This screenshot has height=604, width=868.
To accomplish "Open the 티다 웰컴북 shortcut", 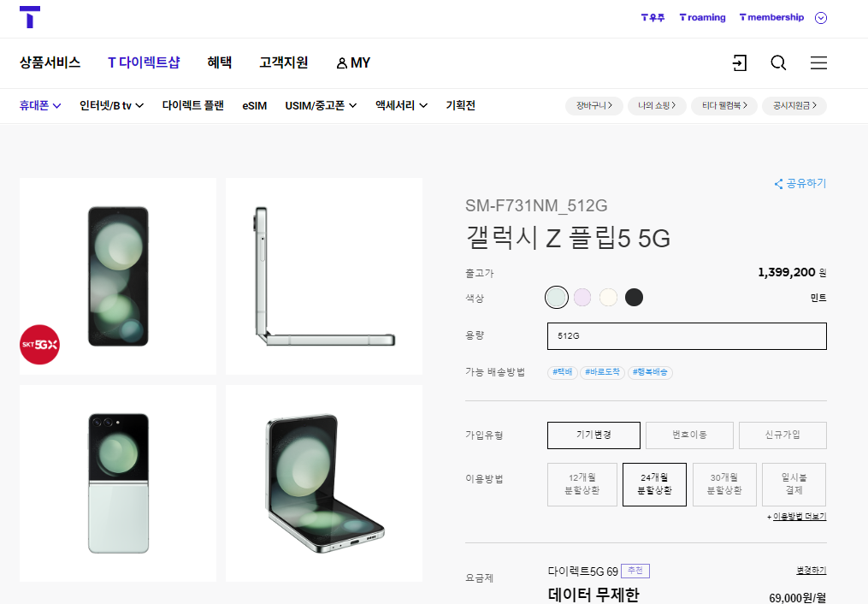I will coord(724,106).
